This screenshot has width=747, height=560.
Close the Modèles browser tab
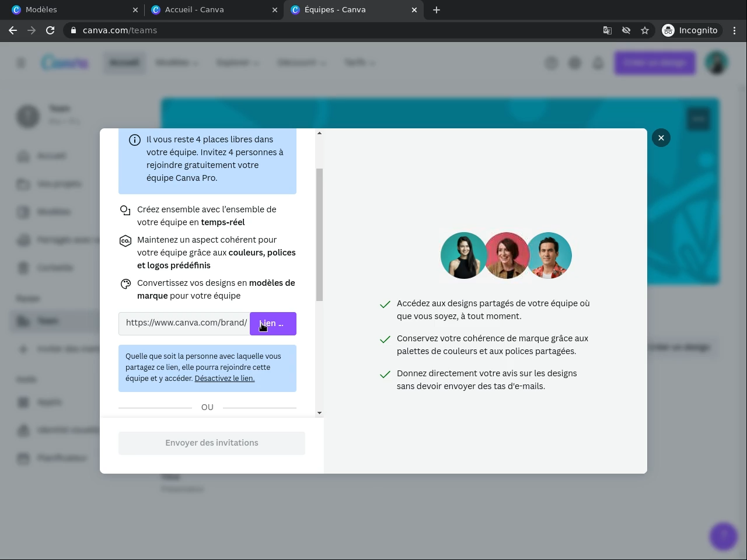pyautogui.click(x=135, y=10)
